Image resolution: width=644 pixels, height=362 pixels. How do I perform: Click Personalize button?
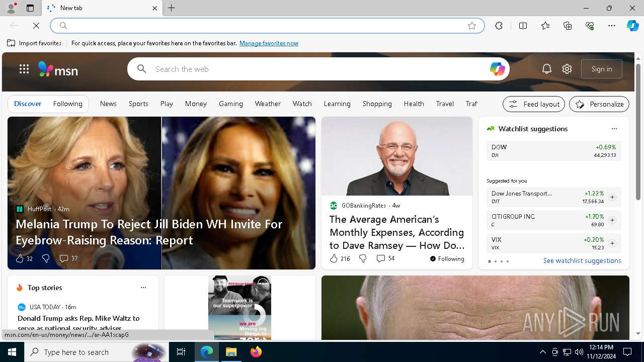click(x=599, y=104)
